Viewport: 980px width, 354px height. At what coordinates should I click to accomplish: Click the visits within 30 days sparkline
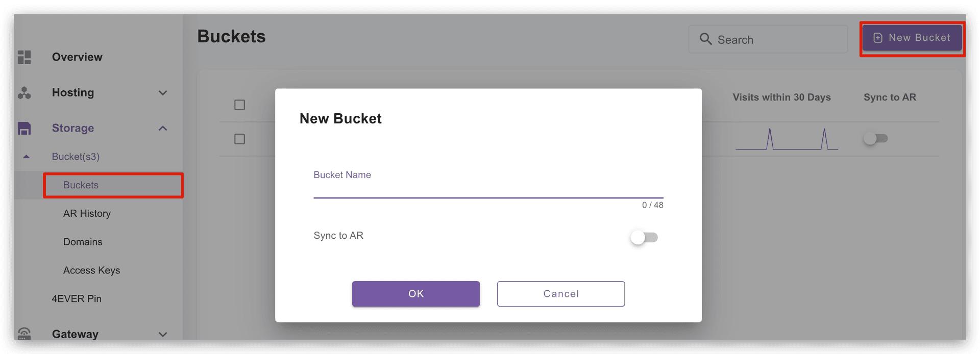(787, 139)
